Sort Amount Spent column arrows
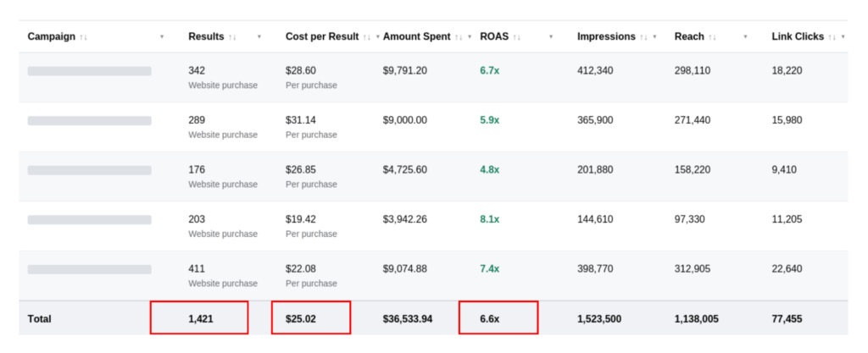Viewport: 868px width, 353px height. [459, 37]
